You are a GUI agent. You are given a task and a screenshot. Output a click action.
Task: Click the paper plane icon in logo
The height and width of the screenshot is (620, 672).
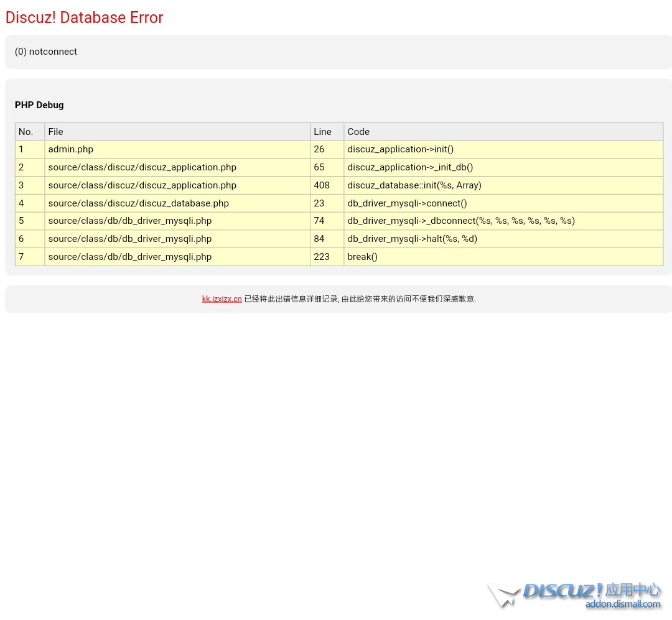tap(503, 595)
